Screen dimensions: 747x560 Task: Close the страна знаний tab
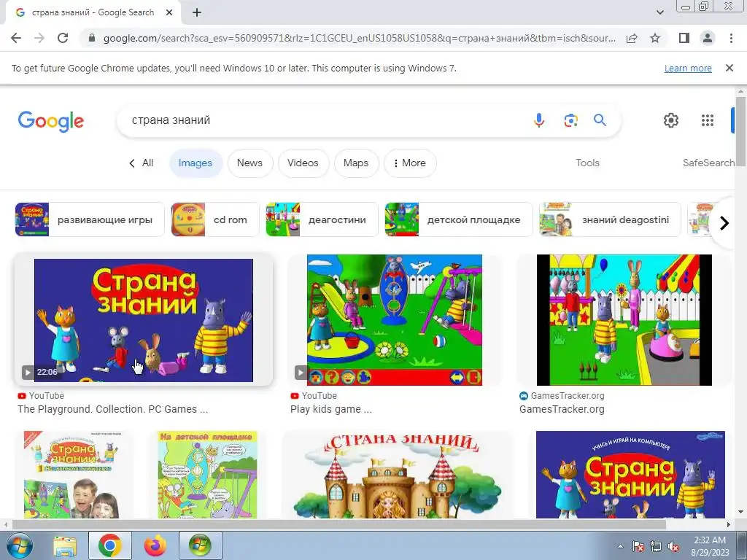(x=169, y=13)
